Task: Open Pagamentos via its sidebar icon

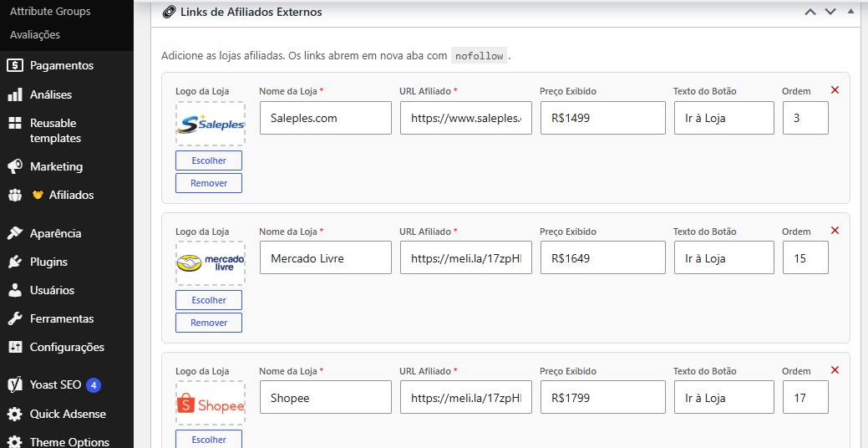Action: pos(15,65)
